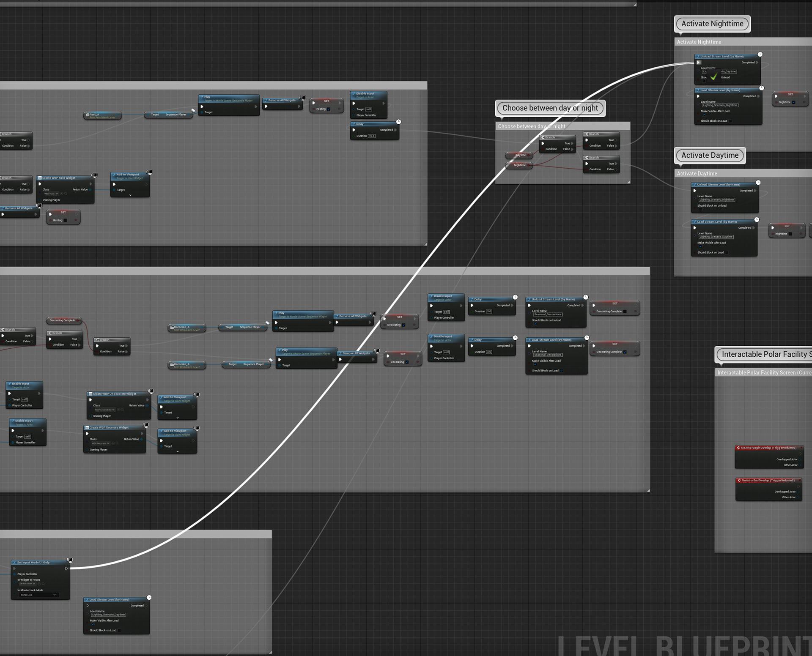Click Activate Nighttime comment bubble
812x656 pixels.
(x=712, y=24)
